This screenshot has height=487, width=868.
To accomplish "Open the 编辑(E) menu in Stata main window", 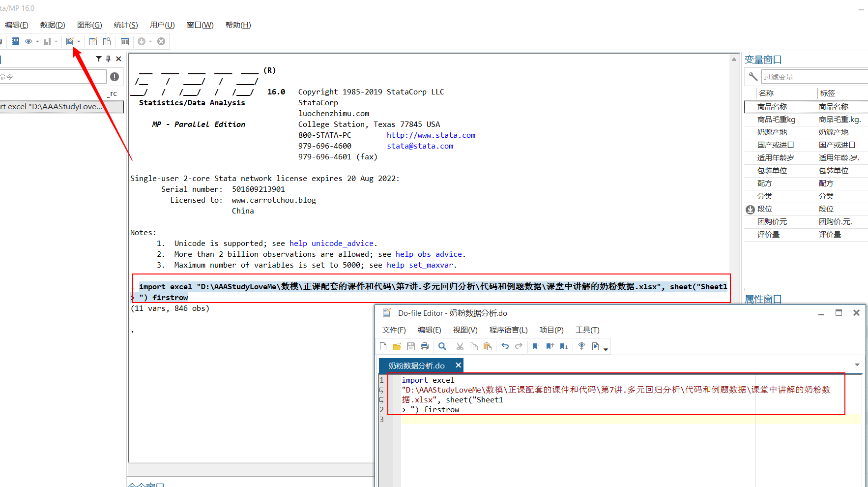I will pos(16,25).
